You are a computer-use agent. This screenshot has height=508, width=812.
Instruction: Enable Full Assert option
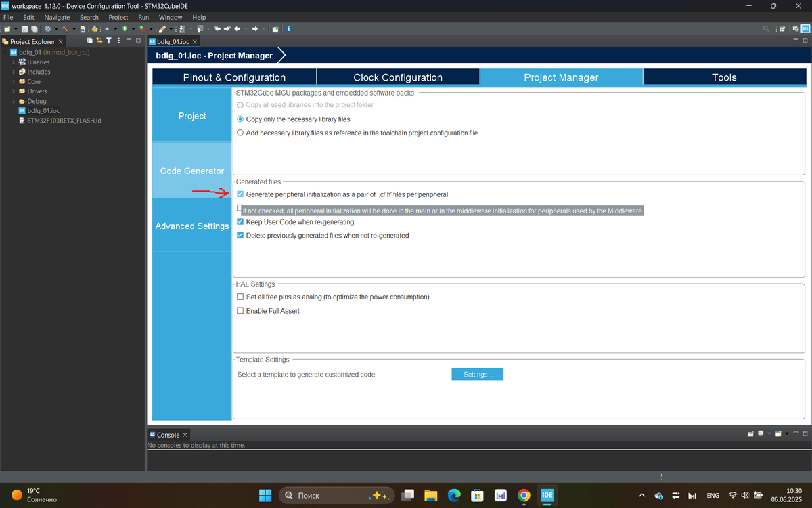(x=240, y=310)
